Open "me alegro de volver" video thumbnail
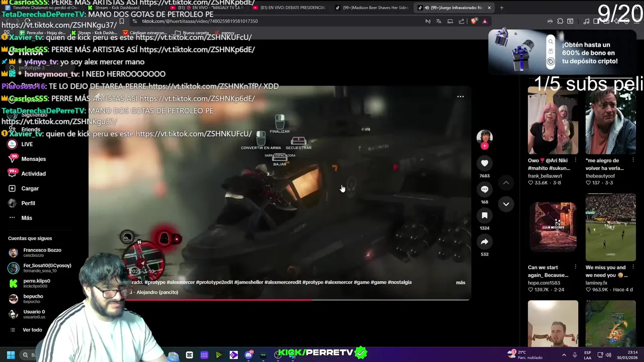The width and height of the screenshot is (644, 362). [x=610, y=121]
